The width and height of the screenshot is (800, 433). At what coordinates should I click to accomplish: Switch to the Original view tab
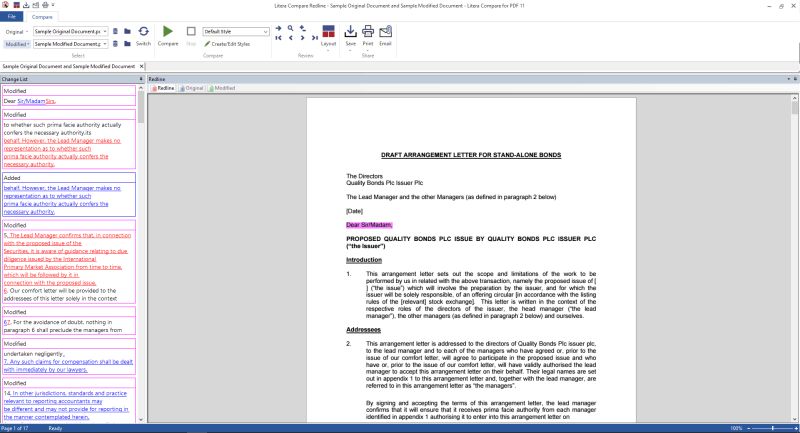pyautogui.click(x=191, y=88)
